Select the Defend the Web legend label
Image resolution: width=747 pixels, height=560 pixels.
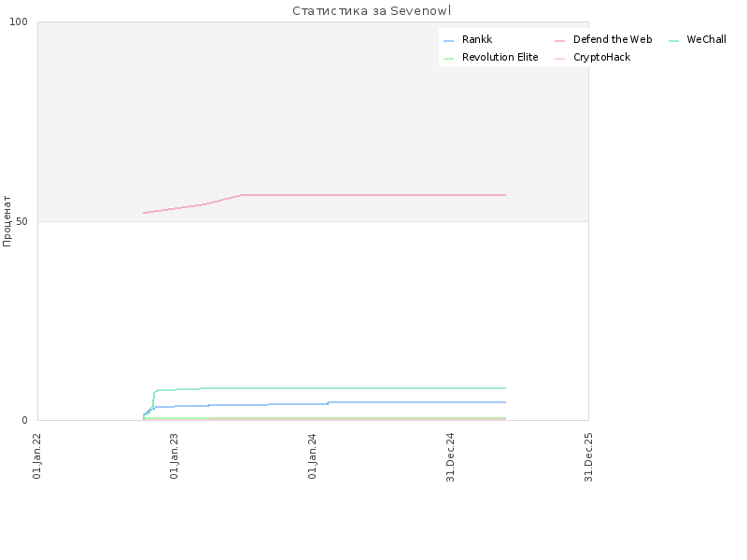tap(613, 39)
